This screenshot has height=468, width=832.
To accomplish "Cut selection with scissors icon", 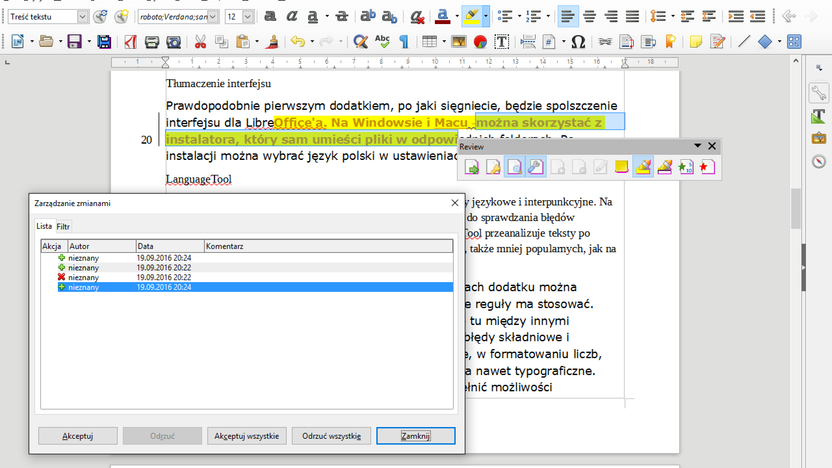I will click(200, 41).
